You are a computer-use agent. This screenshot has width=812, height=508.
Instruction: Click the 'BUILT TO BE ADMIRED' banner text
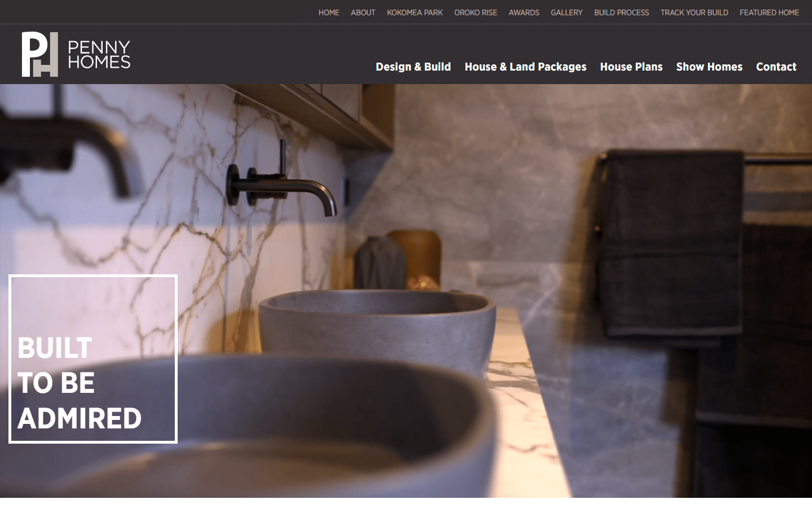click(x=80, y=383)
